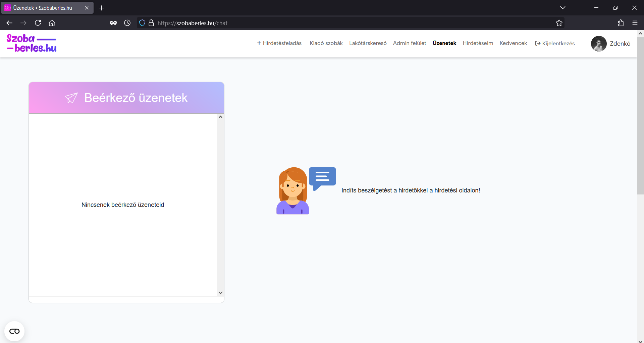644x343 pixels.
Task: Click the browser home icon
Action: coord(52,23)
